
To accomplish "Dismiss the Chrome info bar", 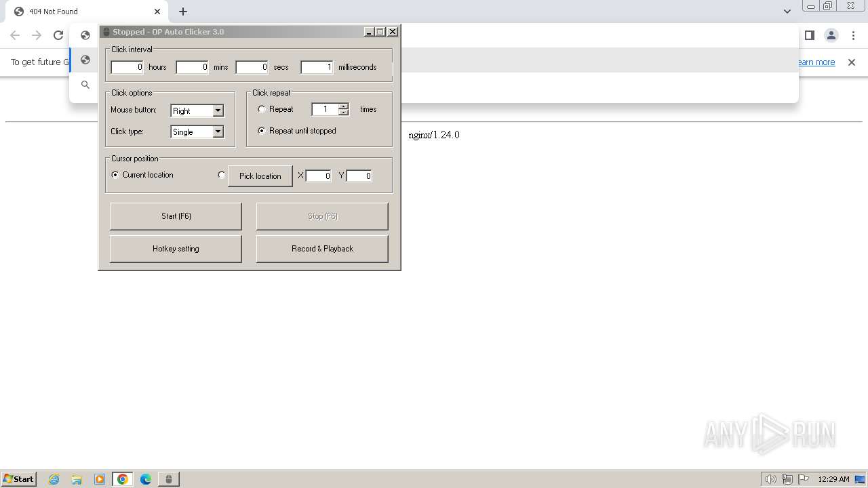I will (852, 62).
